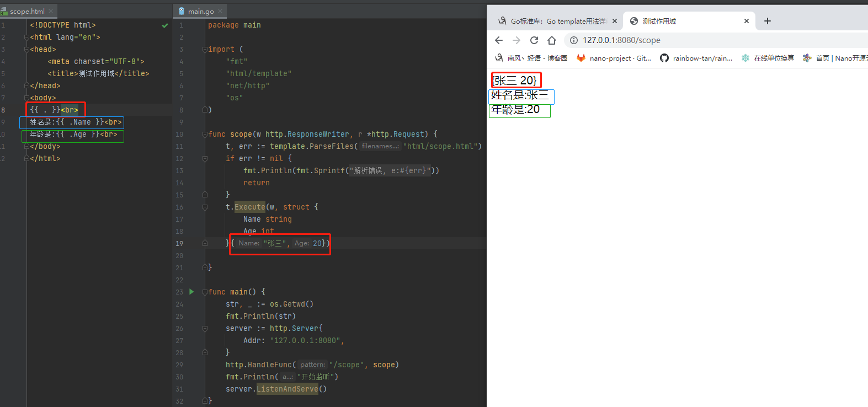Go forward in browser history
Screen dimensions: 868x407
point(516,40)
